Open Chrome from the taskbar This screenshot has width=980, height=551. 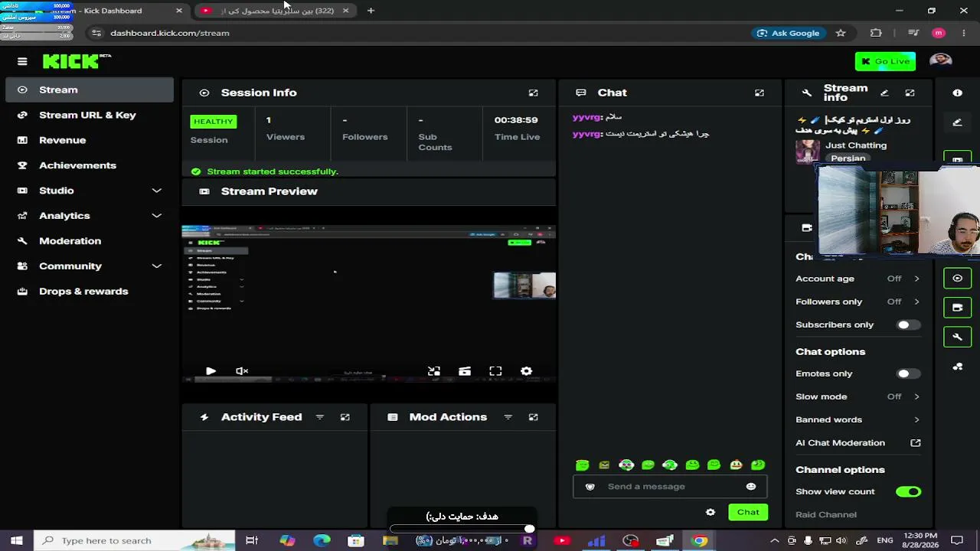699,541
